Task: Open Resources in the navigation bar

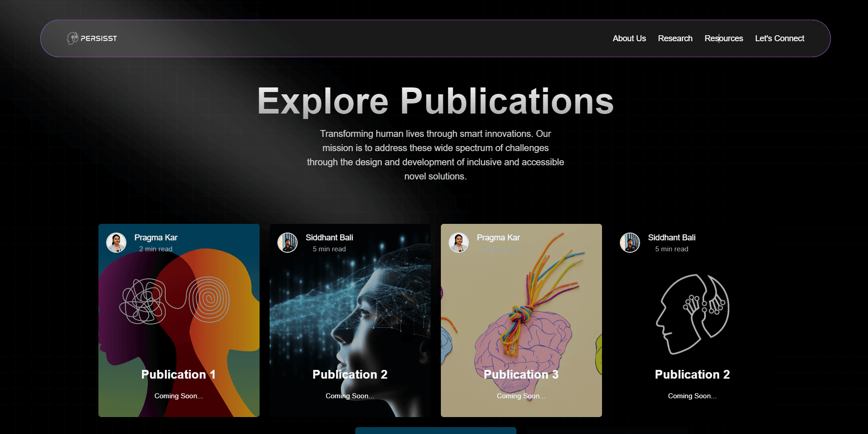Action: point(723,38)
